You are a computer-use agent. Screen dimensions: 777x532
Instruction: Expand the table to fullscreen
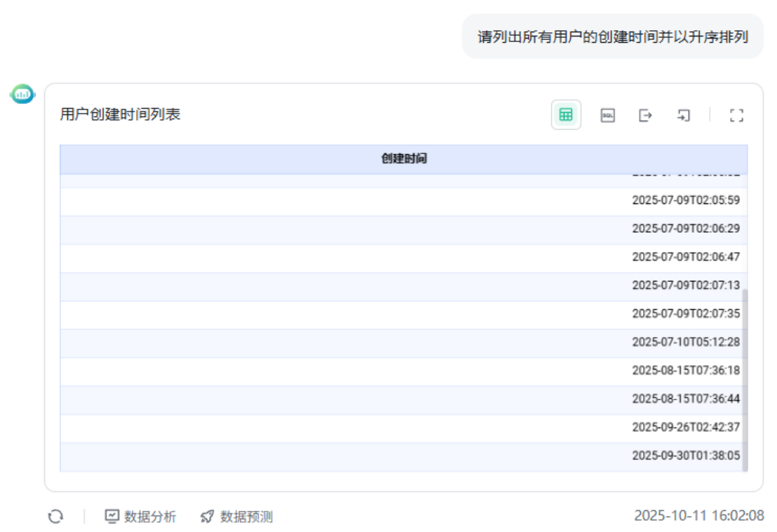pyautogui.click(x=736, y=115)
